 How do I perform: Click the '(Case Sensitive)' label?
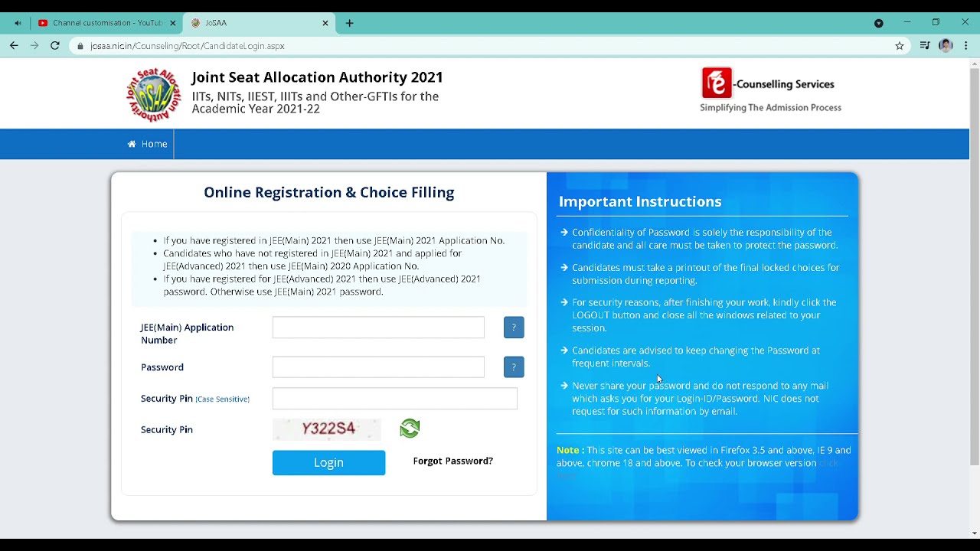[222, 399]
